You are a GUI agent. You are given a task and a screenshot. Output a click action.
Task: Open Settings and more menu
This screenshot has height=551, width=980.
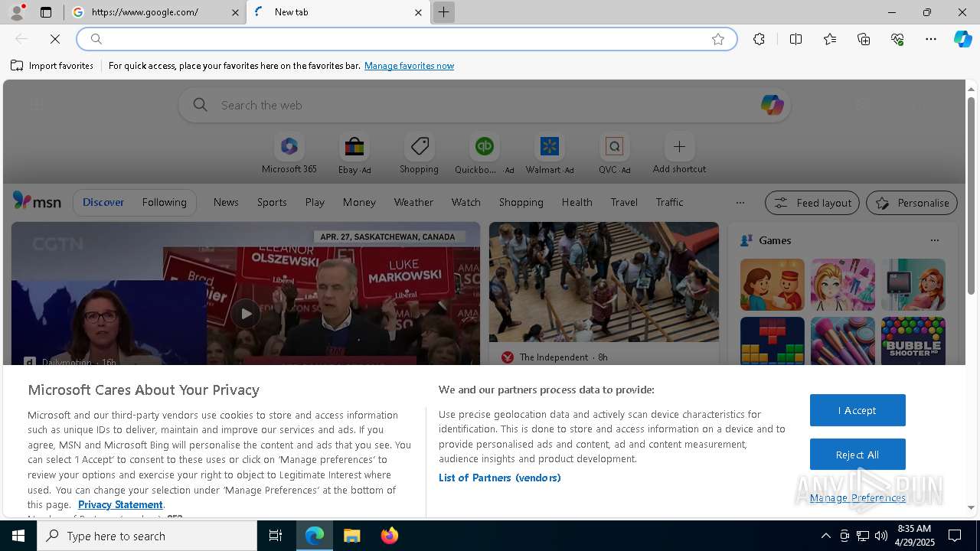point(931,39)
